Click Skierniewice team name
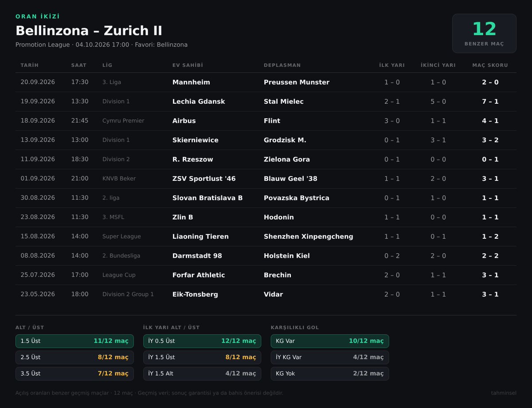Image resolution: width=532 pixels, height=408 pixels. click(x=196, y=140)
